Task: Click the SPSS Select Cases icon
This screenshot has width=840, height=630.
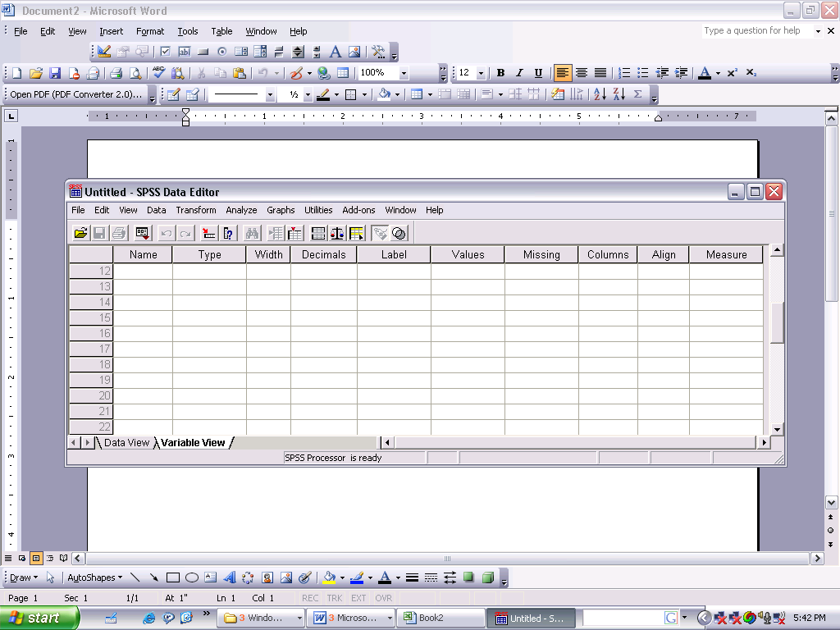Action: pos(356,233)
